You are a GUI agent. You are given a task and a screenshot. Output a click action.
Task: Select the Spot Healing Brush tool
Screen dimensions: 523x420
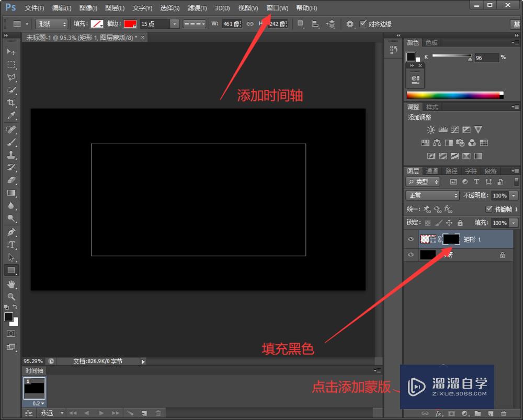11,129
